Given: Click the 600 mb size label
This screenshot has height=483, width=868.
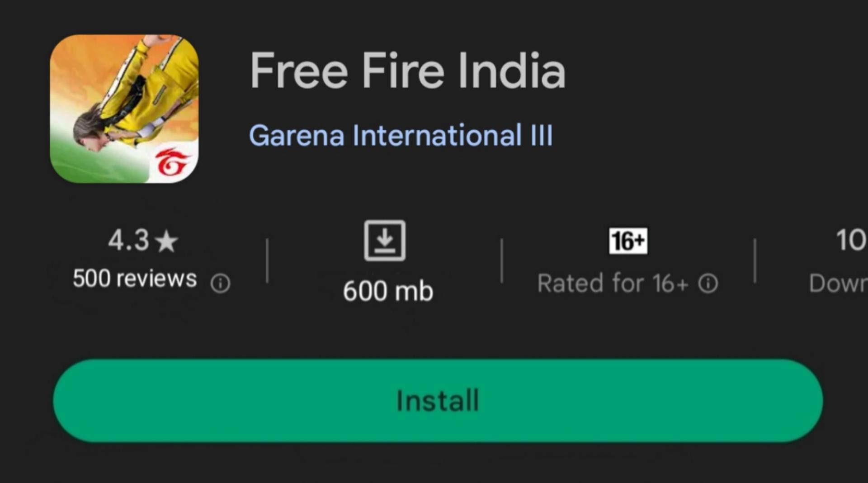Looking at the screenshot, I should click(x=388, y=291).
